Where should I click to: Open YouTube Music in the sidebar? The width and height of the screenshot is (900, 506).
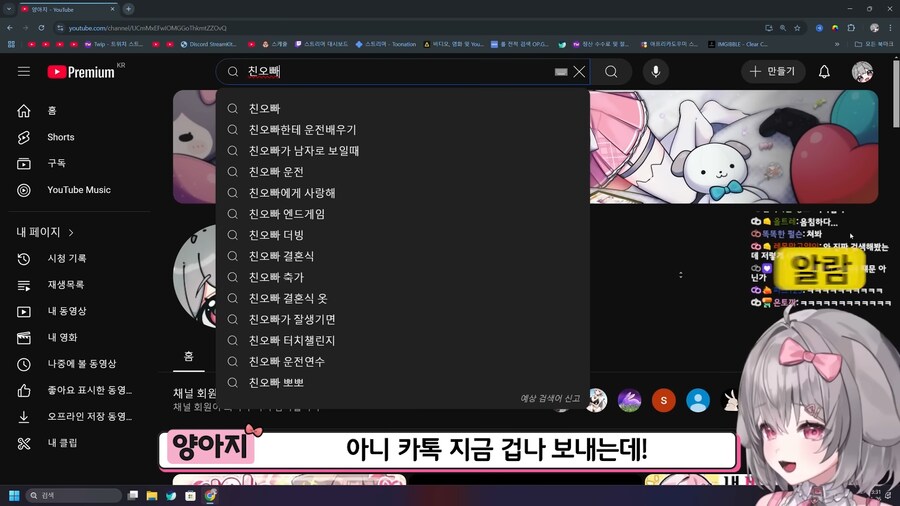click(x=79, y=190)
